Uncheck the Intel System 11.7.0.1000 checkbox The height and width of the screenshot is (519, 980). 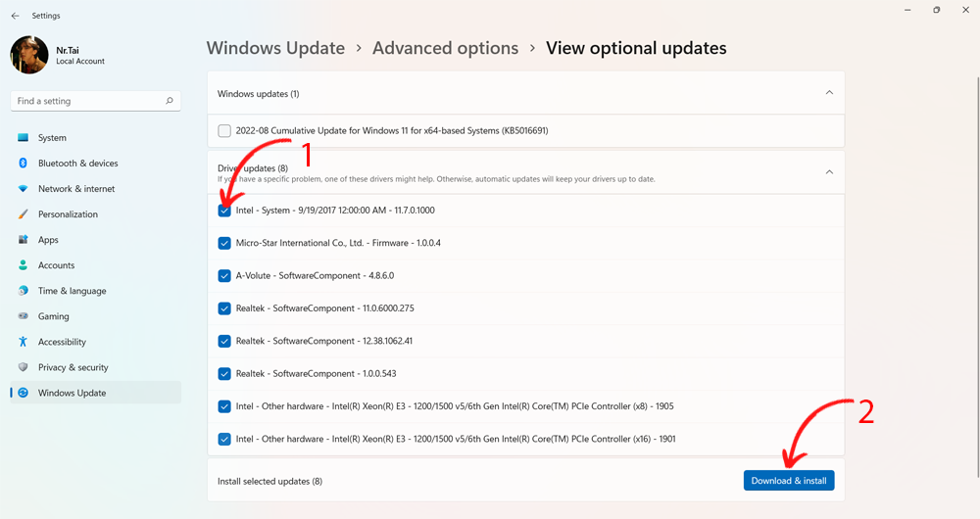click(x=224, y=211)
